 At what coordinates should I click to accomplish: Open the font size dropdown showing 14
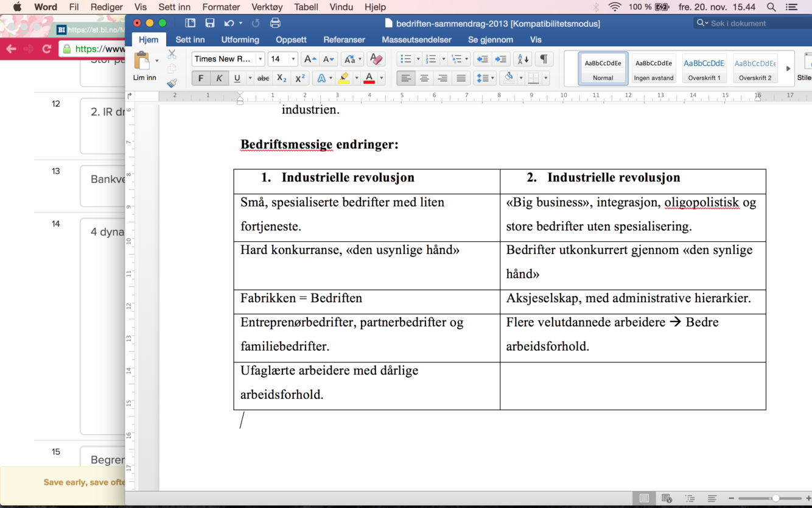click(293, 59)
